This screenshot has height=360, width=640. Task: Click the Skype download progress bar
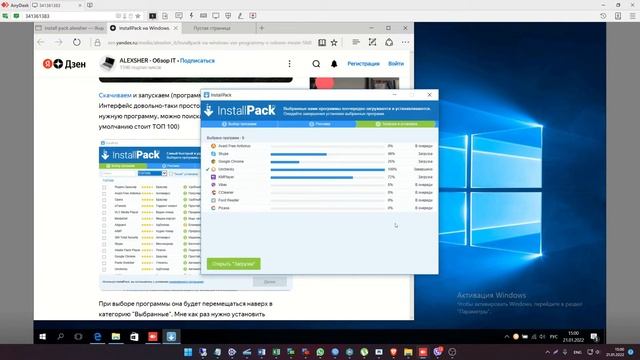click(x=327, y=154)
